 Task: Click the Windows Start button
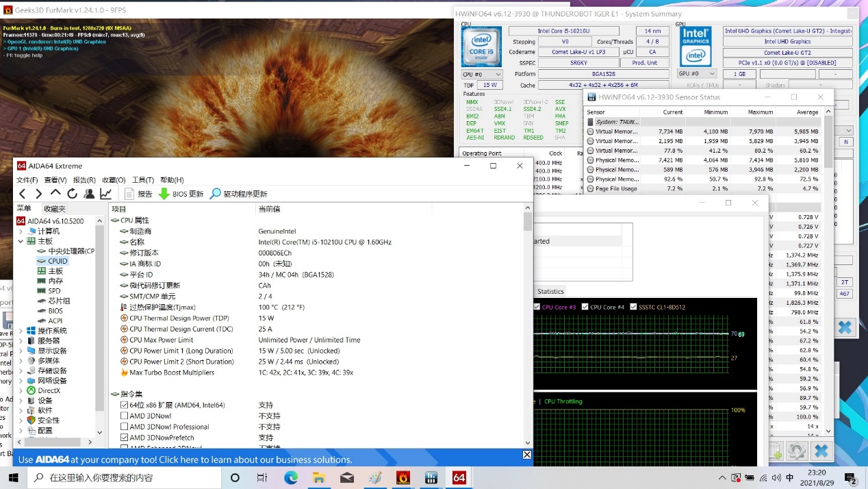click(x=13, y=477)
